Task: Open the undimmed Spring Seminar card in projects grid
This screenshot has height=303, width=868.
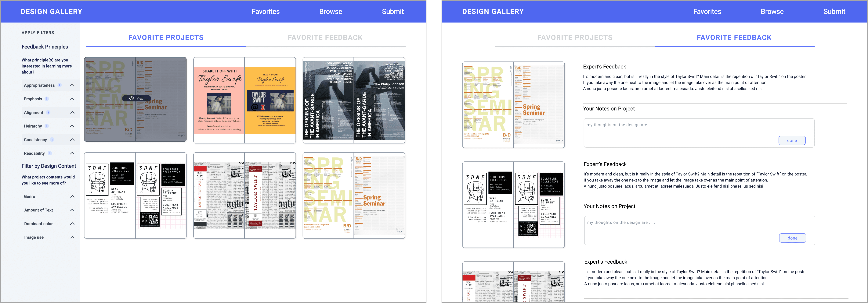Action: coord(354,196)
